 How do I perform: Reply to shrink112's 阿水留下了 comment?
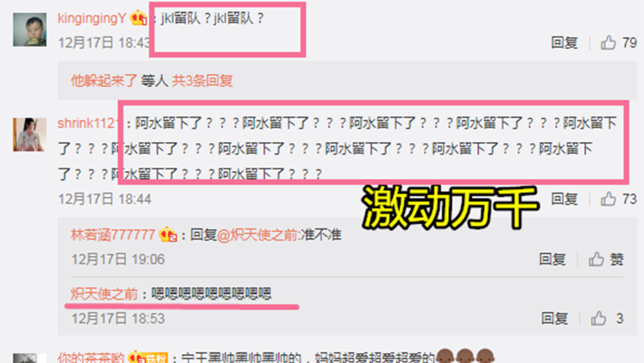pos(564,199)
